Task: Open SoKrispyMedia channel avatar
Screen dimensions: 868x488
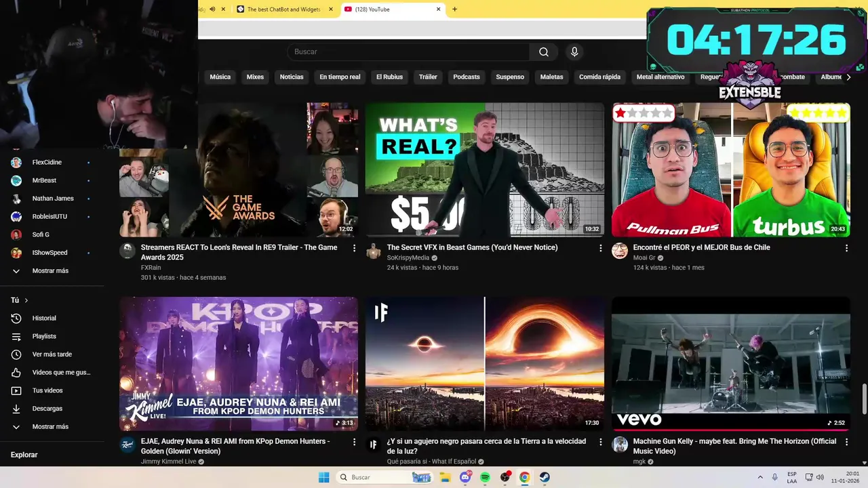Action: [374, 251]
